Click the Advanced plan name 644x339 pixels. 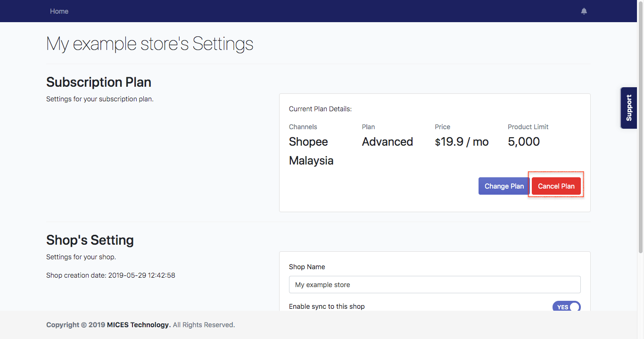click(x=387, y=142)
